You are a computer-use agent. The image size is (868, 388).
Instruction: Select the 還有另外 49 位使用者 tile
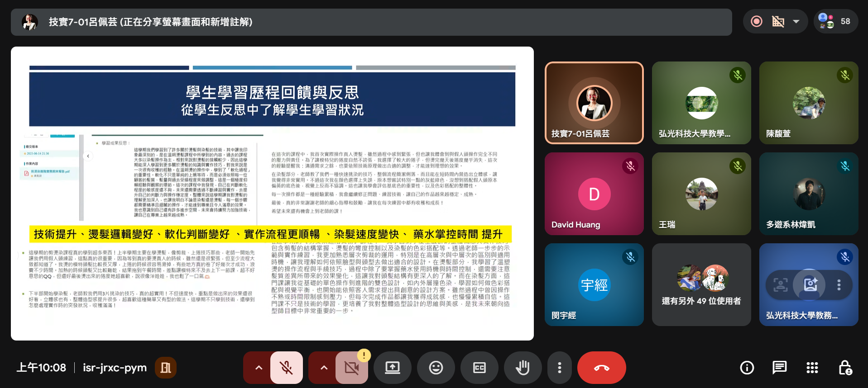701,284
